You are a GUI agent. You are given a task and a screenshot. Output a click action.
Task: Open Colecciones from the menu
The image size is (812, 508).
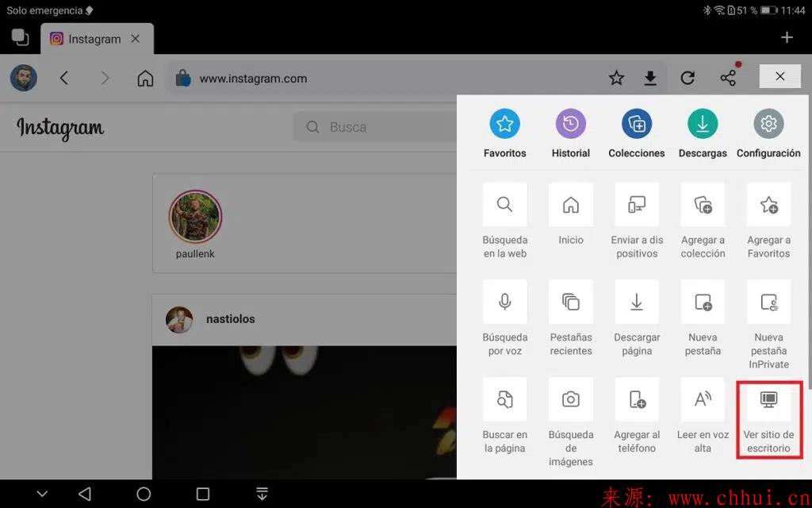(x=637, y=133)
